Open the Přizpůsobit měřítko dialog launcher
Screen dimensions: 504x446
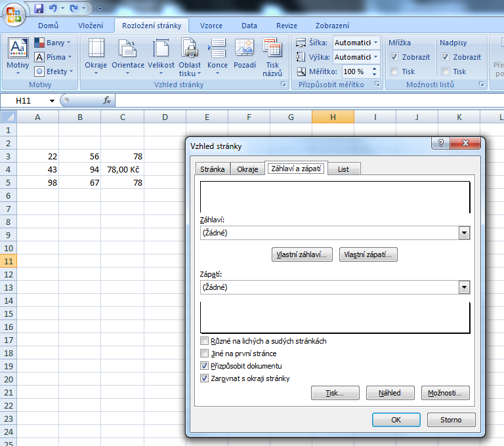pyautogui.click(x=377, y=84)
